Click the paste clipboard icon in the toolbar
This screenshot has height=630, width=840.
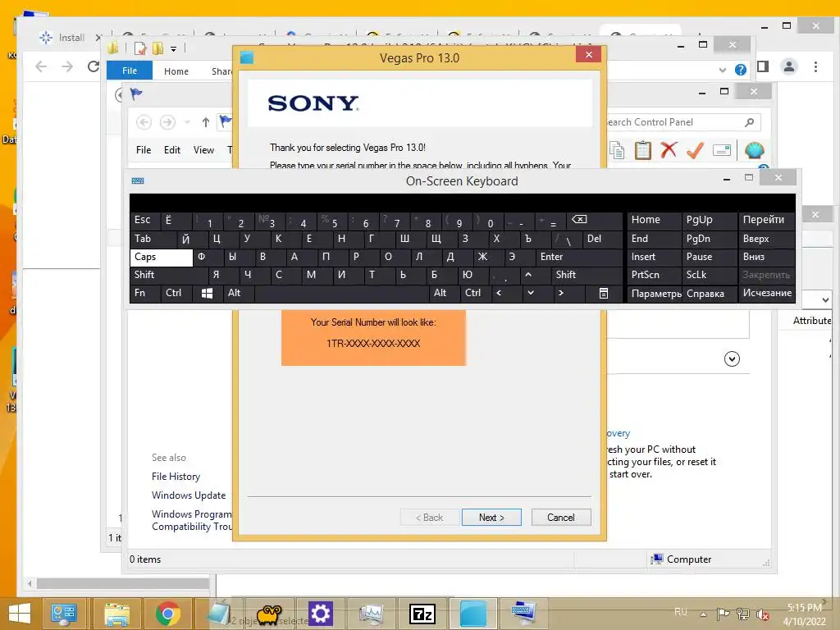pos(642,151)
